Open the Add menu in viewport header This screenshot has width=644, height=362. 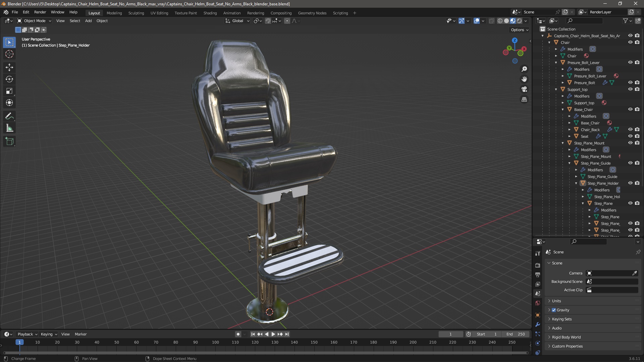[88, 21]
